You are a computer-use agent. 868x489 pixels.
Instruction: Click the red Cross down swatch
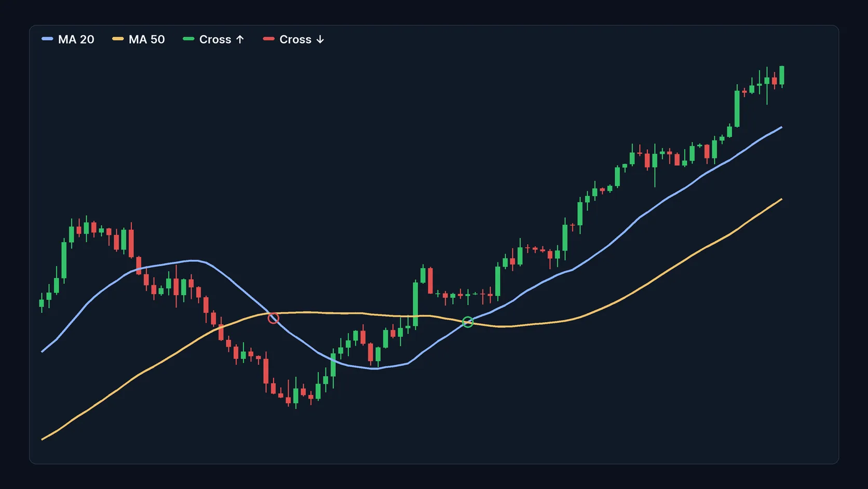[268, 39]
